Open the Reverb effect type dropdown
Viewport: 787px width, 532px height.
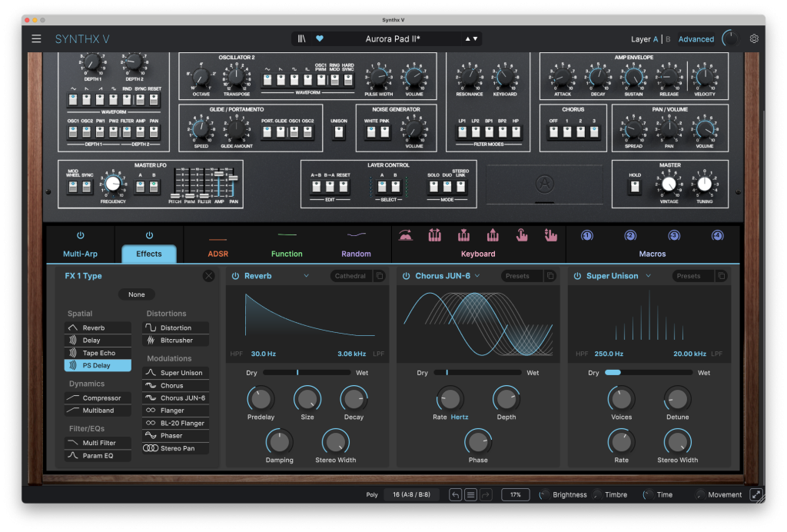coord(306,276)
